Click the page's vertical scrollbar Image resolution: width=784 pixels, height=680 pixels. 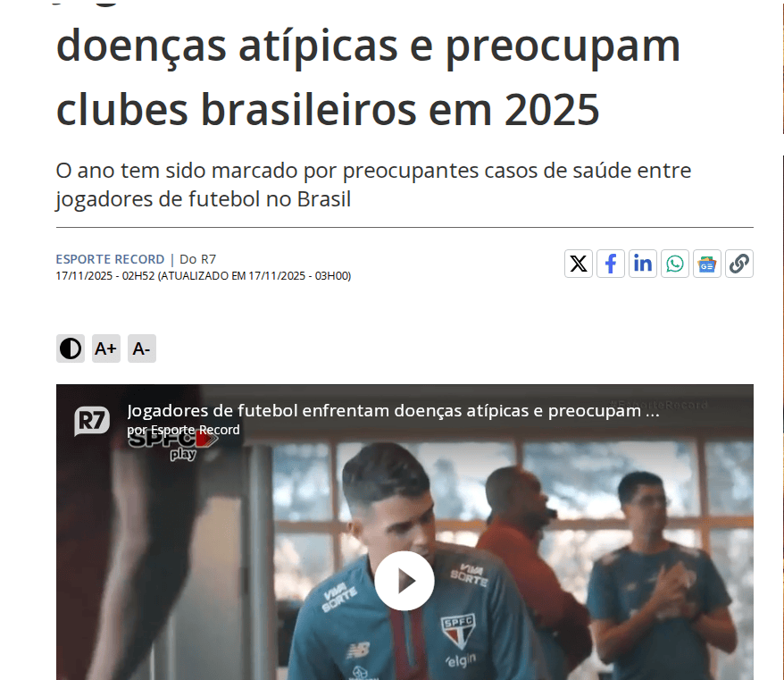(x=781, y=340)
